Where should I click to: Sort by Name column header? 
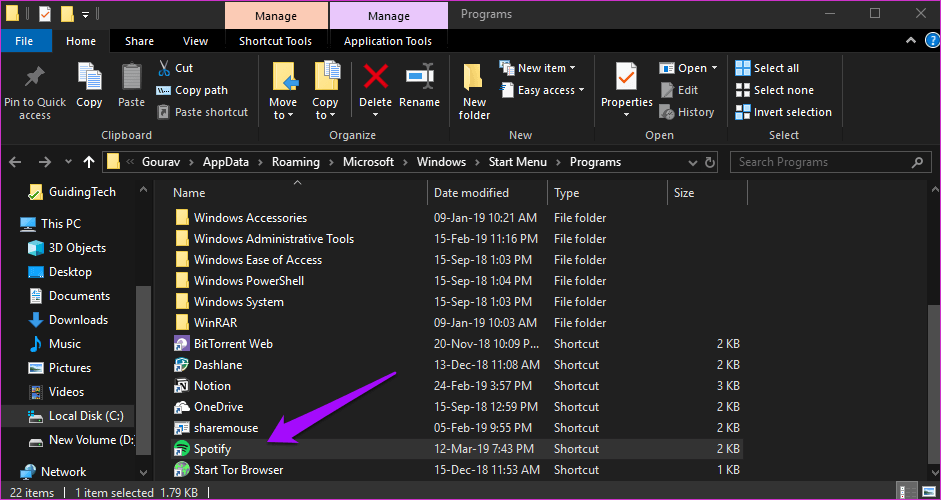[x=189, y=193]
